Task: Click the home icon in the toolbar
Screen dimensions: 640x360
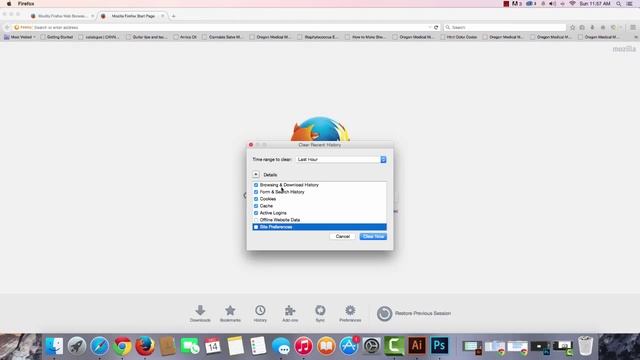Action: (x=603, y=27)
